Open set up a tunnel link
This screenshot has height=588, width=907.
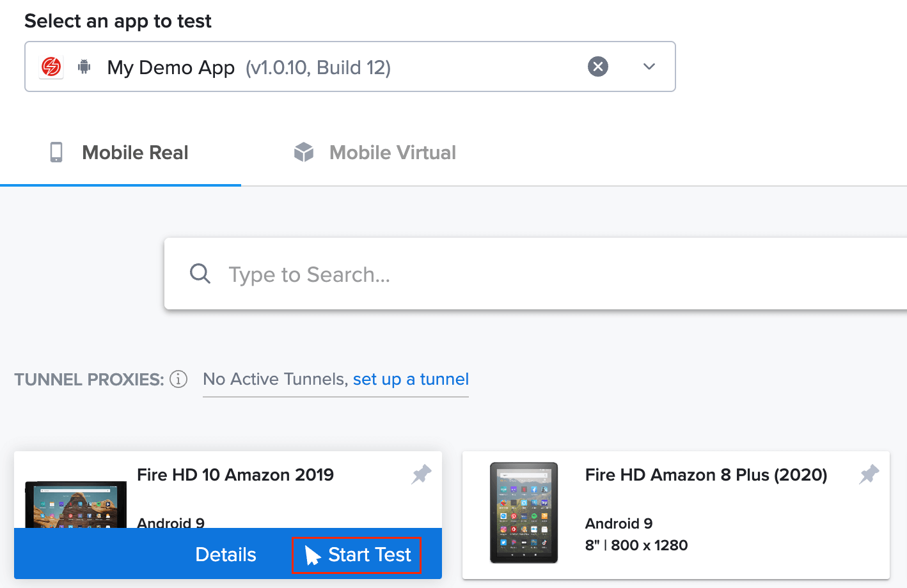410,379
